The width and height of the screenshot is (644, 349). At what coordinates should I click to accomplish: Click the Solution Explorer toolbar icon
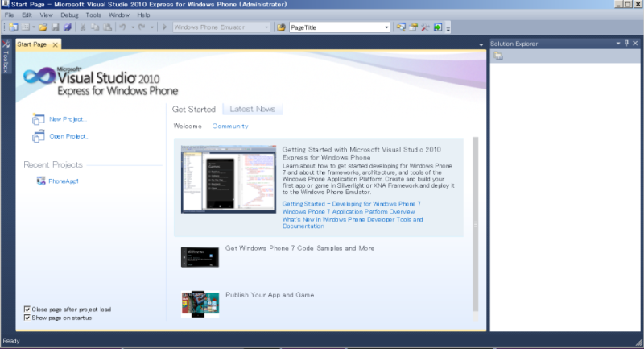(x=400, y=27)
